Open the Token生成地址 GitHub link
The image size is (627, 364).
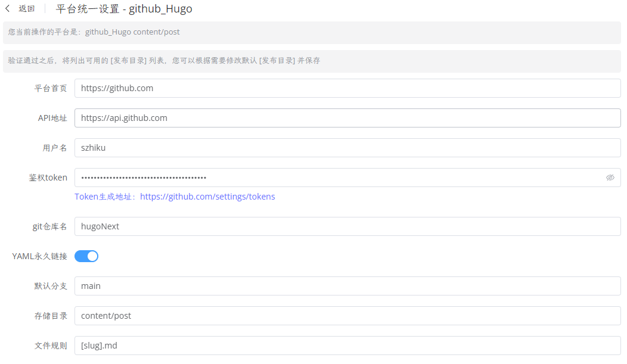(x=208, y=196)
